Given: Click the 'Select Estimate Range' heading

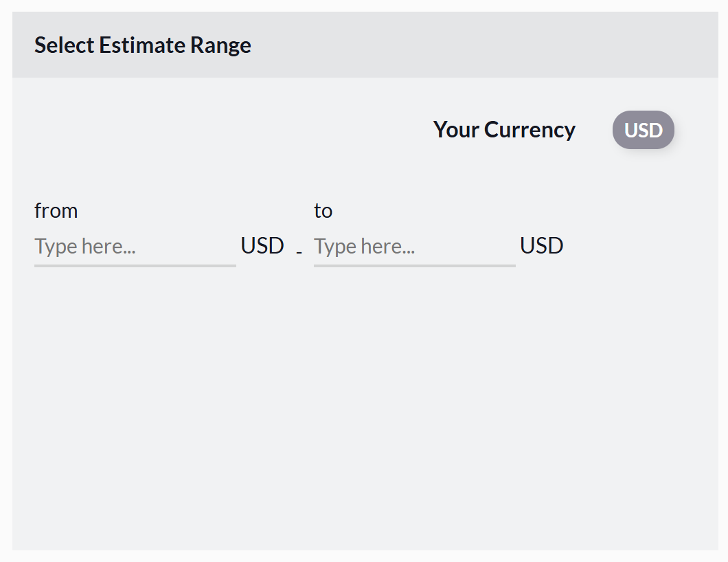Looking at the screenshot, I should click(x=143, y=45).
